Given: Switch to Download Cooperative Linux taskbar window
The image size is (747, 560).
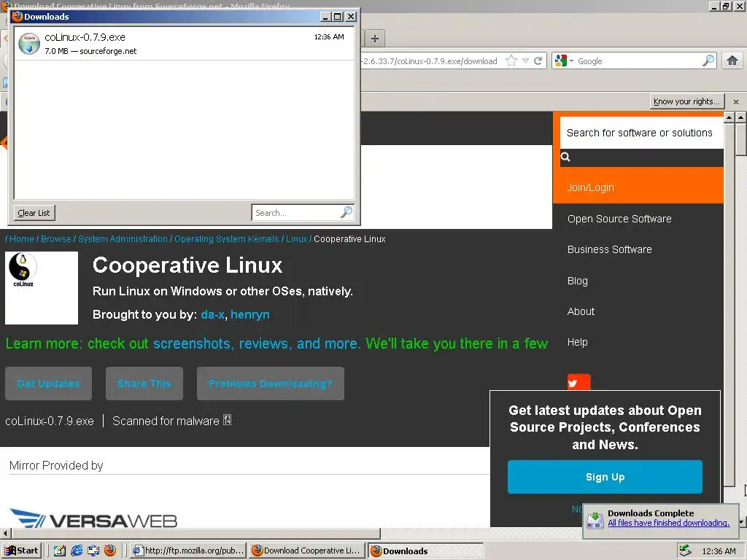Looking at the screenshot, I should [307, 551].
